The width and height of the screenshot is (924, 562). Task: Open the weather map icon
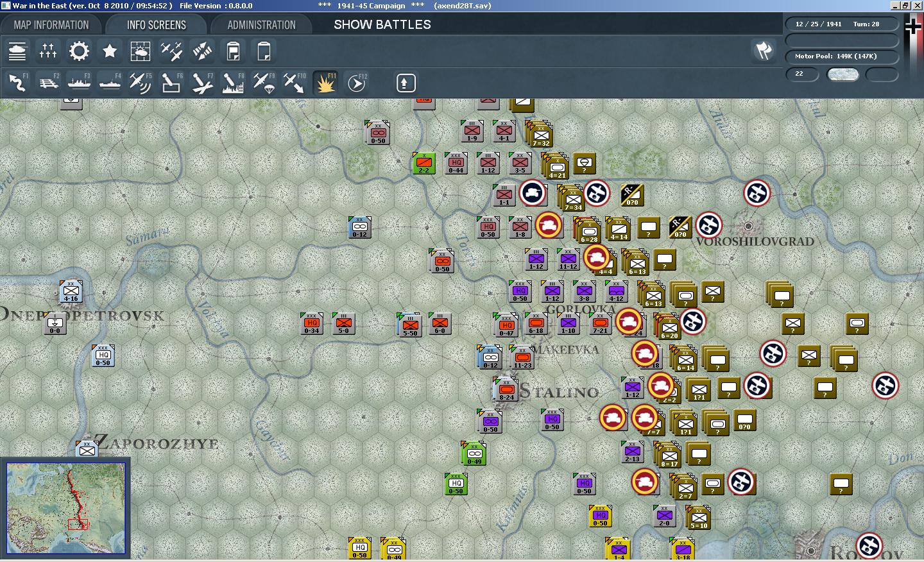[x=141, y=51]
